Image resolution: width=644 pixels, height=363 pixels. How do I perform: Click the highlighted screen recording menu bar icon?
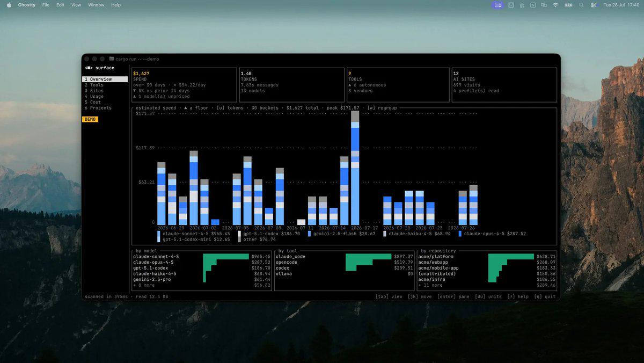coord(498,5)
